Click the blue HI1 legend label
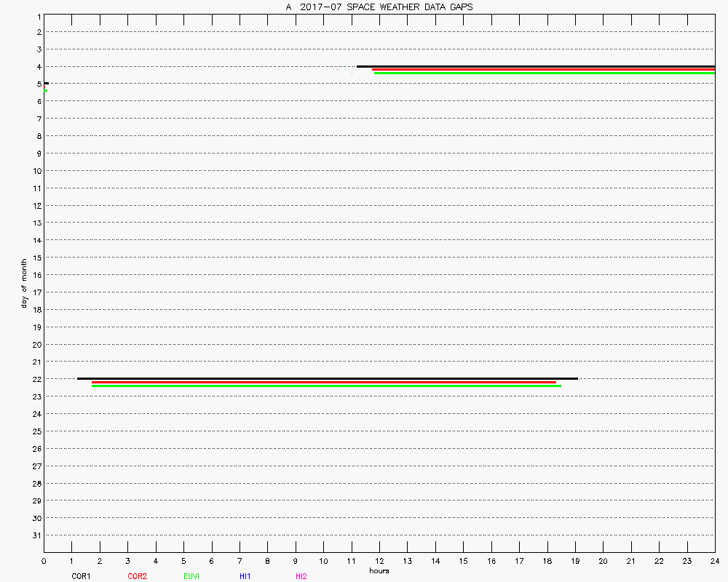The image size is (728, 582). [245, 576]
